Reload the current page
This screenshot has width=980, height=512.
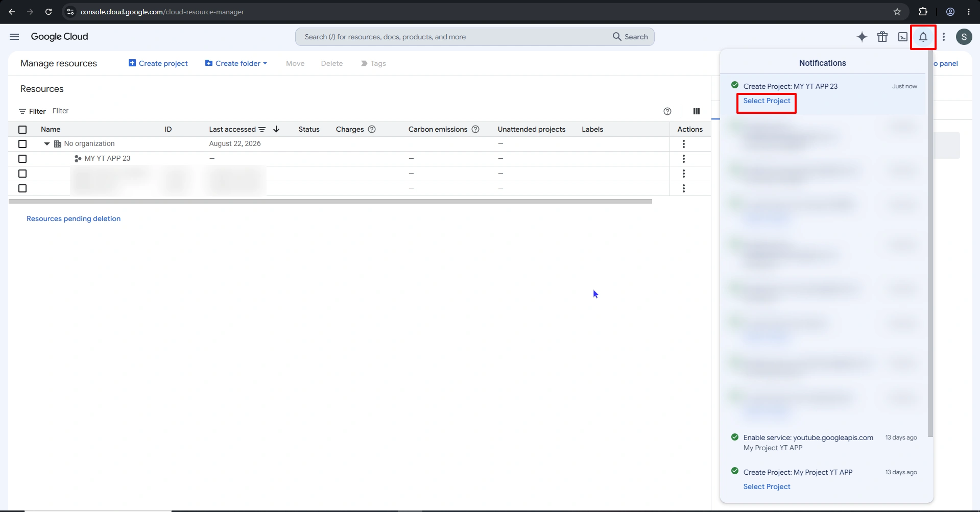[49, 12]
